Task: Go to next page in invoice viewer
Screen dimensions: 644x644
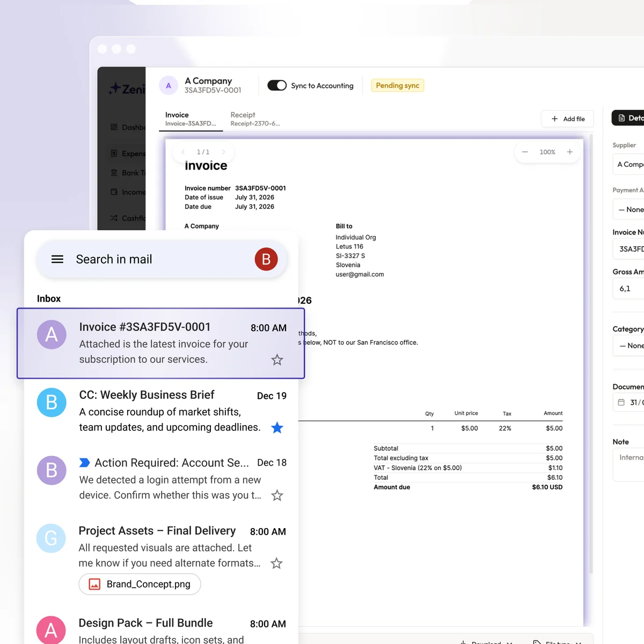Action: 223,152
